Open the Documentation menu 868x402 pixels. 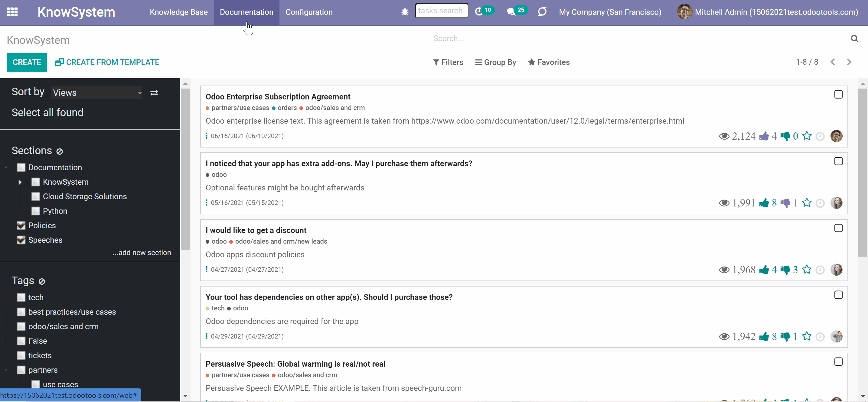coord(246,12)
